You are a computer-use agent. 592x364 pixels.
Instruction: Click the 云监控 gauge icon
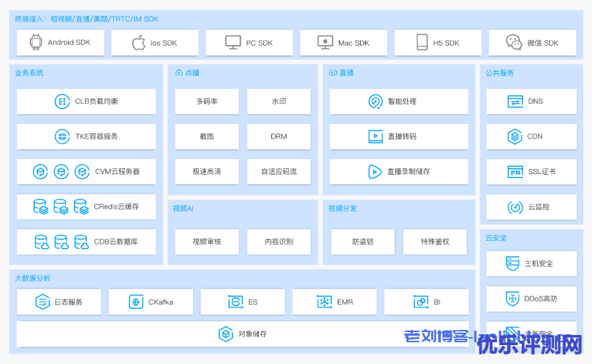click(x=515, y=207)
